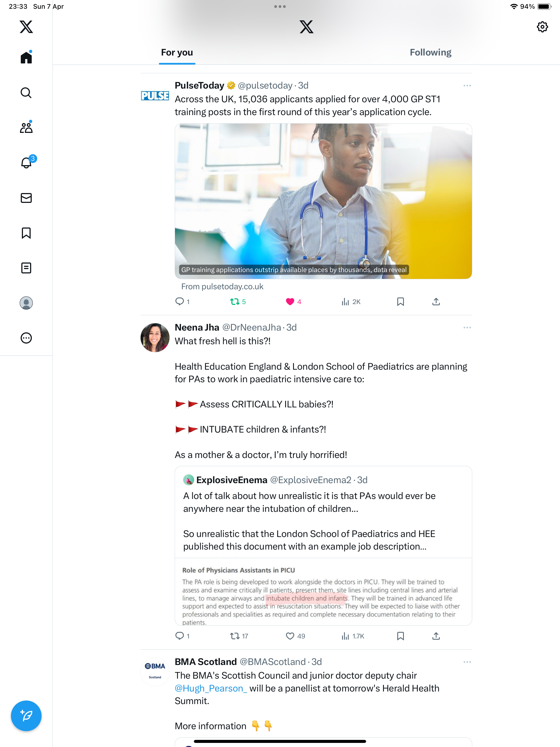Image resolution: width=560 pixels, height=747 pixels.
Task: Open more options on Neena Jha post
Action: [467, 328]
